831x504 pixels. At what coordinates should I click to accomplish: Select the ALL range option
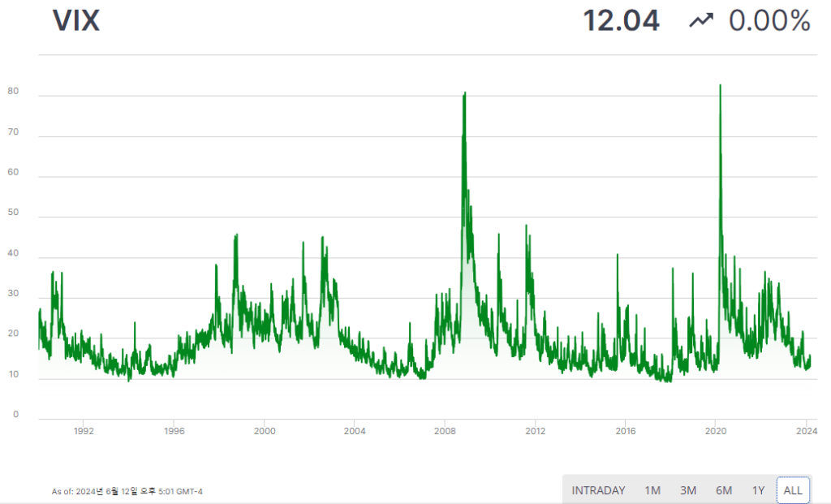point(793,490)
